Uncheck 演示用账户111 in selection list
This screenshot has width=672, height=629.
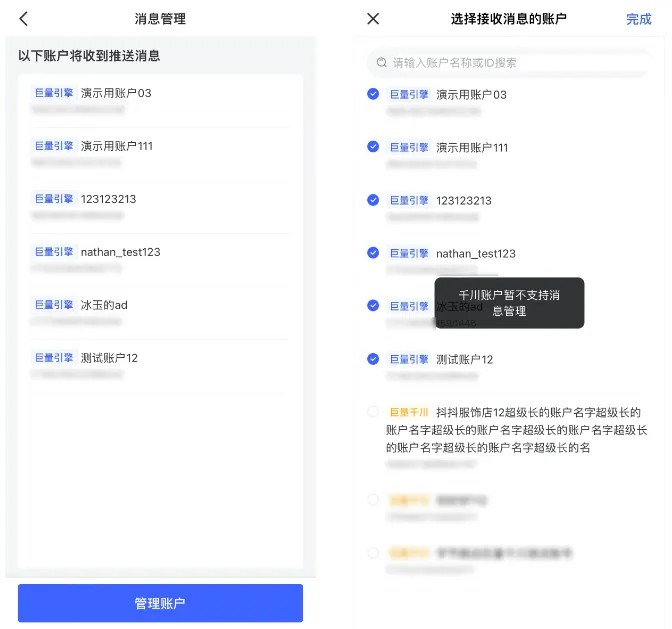click(373, 147)
